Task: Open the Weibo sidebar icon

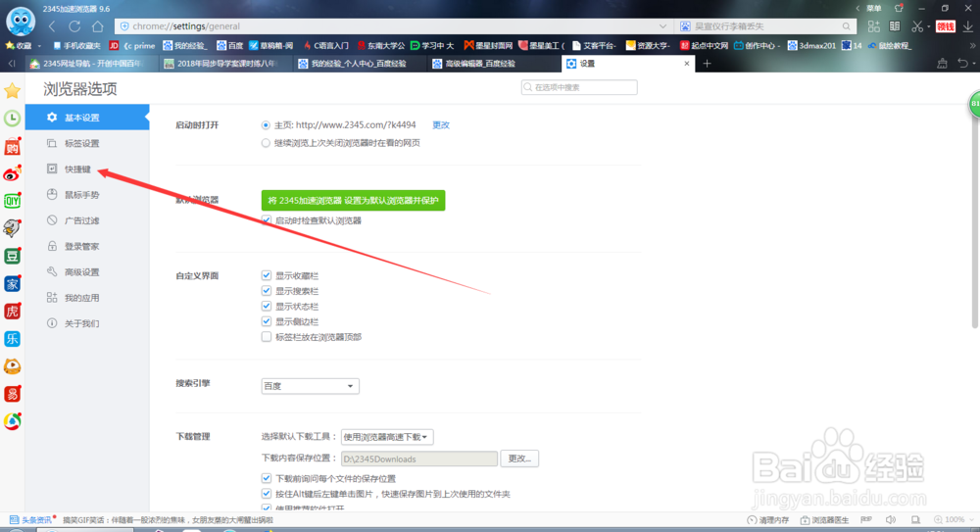Action: [12, 174]
